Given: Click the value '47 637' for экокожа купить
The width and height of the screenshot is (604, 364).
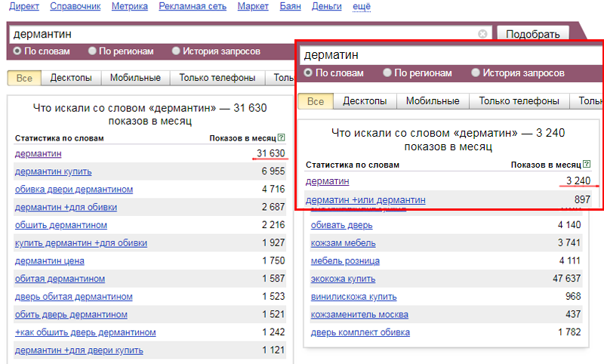Looking at the screenshot, I should 567,279.
